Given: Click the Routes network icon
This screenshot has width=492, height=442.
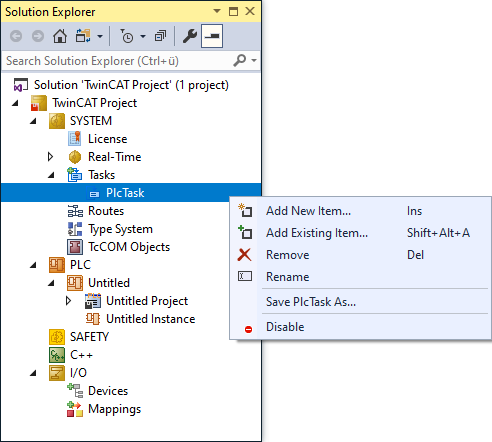Looking at the screenshot, I should 75,211.
